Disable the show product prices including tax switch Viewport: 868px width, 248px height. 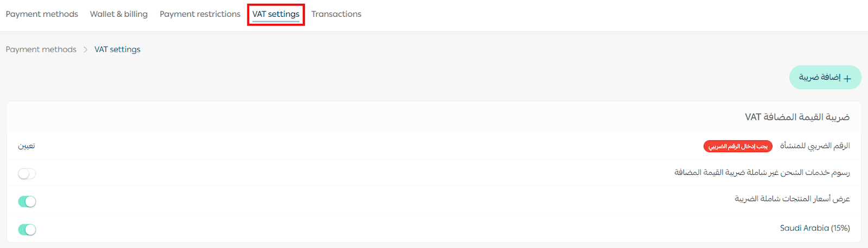27,201
